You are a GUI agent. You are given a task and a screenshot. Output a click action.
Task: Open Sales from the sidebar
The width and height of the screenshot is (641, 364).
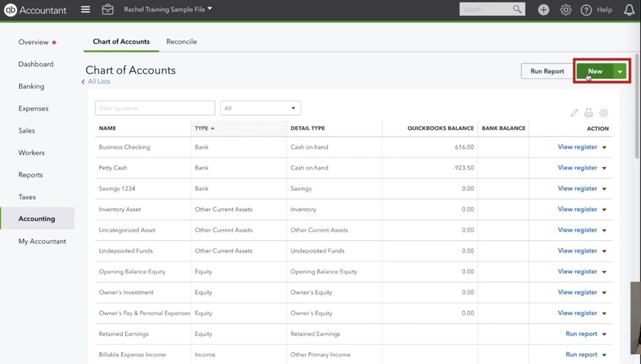[x=26, y=130]
